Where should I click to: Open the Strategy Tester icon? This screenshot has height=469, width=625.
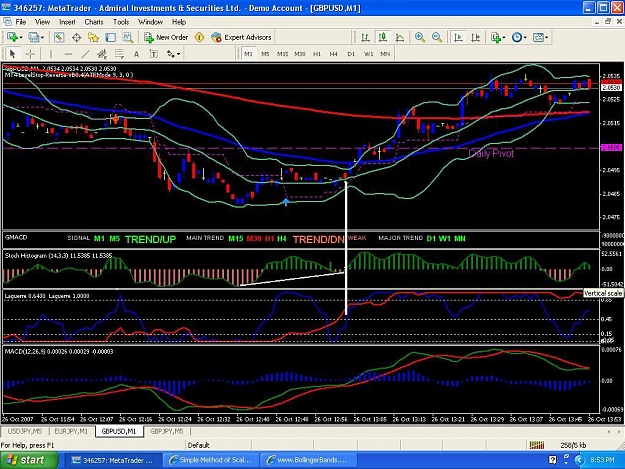click(128, 37)
